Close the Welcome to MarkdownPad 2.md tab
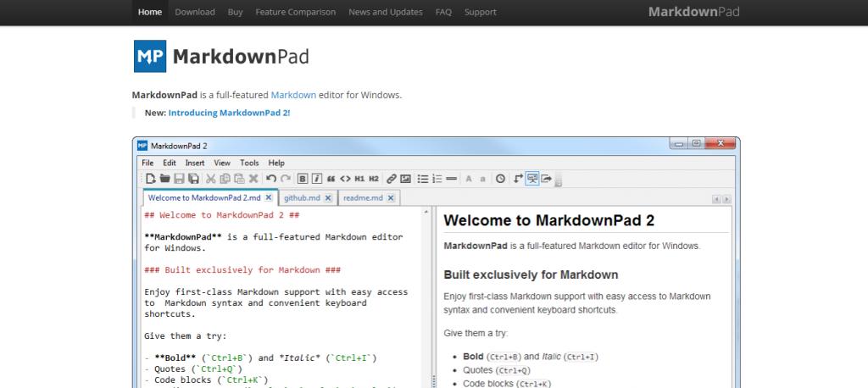Viewport: 868px width, 388px height. [x=269, y=197]
